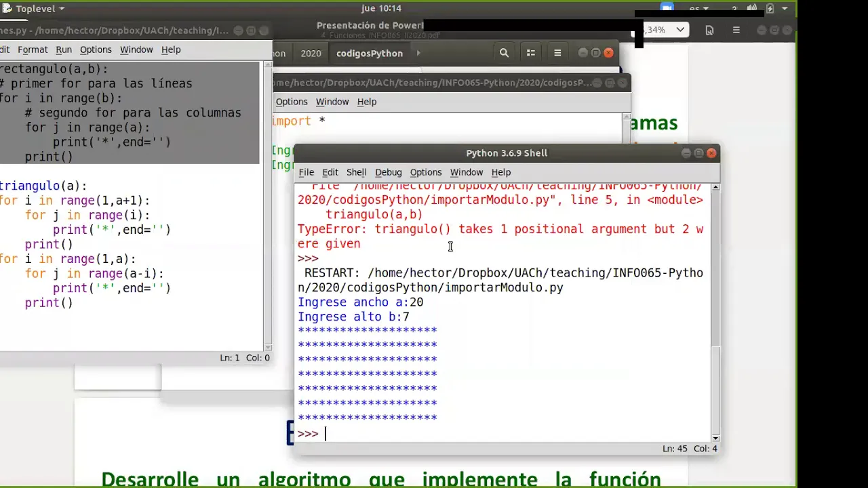Minimize the file manager window
The width and height of the screenshot is (868, 488).
(583, 53)
